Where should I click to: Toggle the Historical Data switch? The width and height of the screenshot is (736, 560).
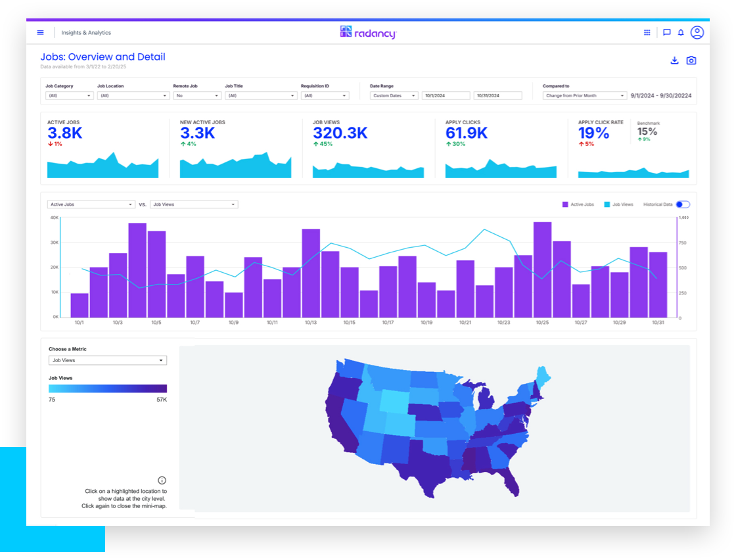[683, 204]
